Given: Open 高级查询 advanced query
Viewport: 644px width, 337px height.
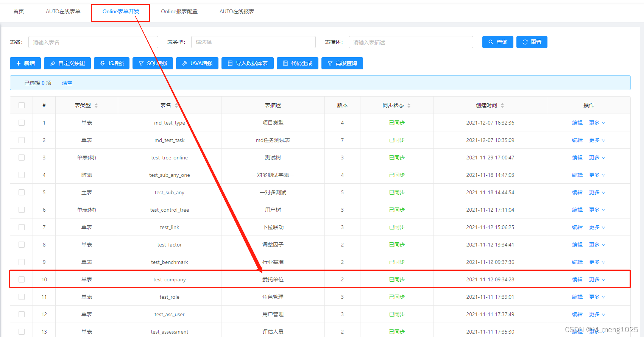Looking at the screenshot, I should click(342, 63).
